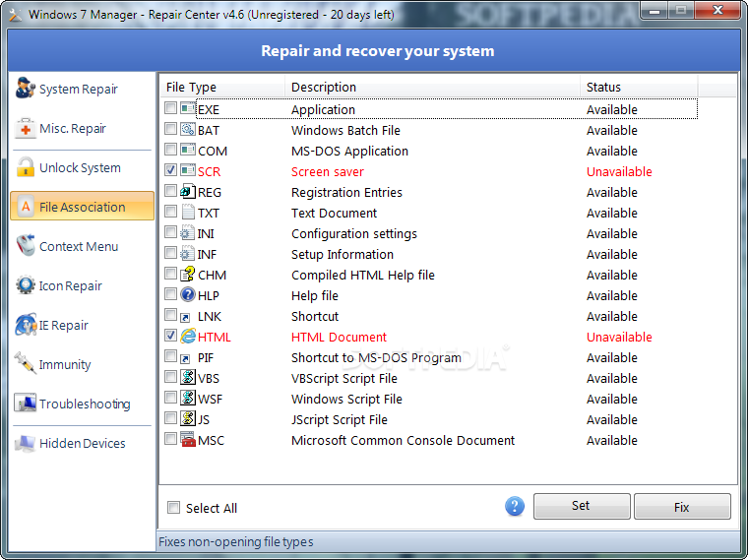This screenshot has height=560, width=748.
Task: Click the HLP round help icon
Action: (188, 295)
